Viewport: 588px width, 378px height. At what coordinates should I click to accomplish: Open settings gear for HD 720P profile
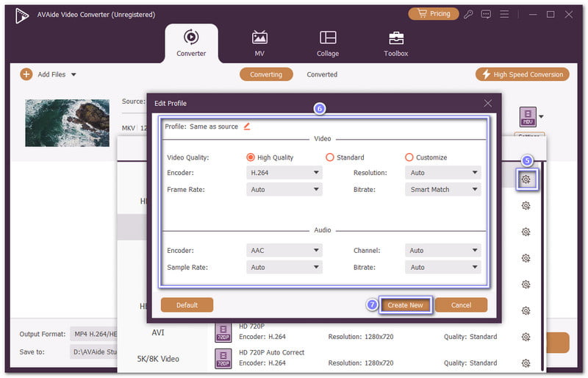(526, 337)
